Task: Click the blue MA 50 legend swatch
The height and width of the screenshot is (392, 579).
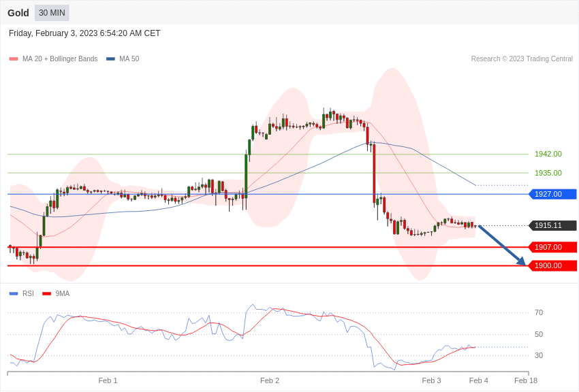Action: click(x=111, y=59)
